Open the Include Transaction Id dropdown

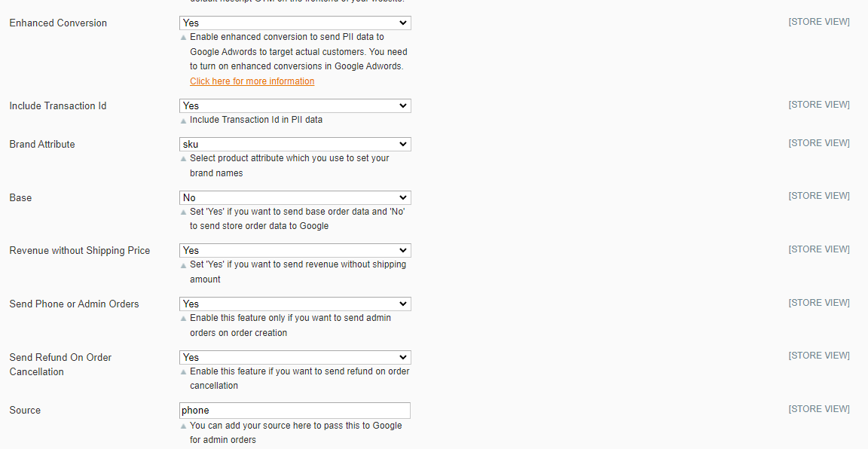295,106
